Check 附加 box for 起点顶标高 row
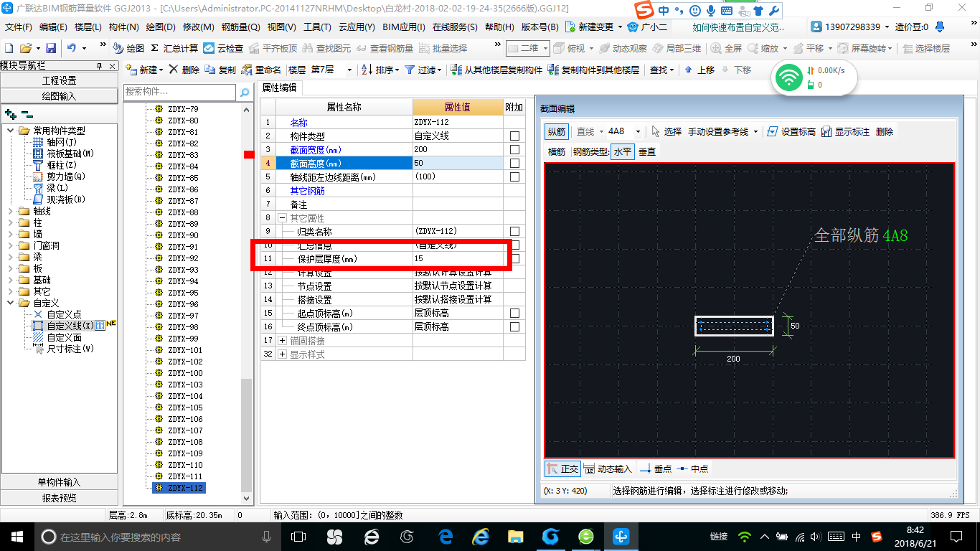Screen dimensions: 980x551 (514, 314)
